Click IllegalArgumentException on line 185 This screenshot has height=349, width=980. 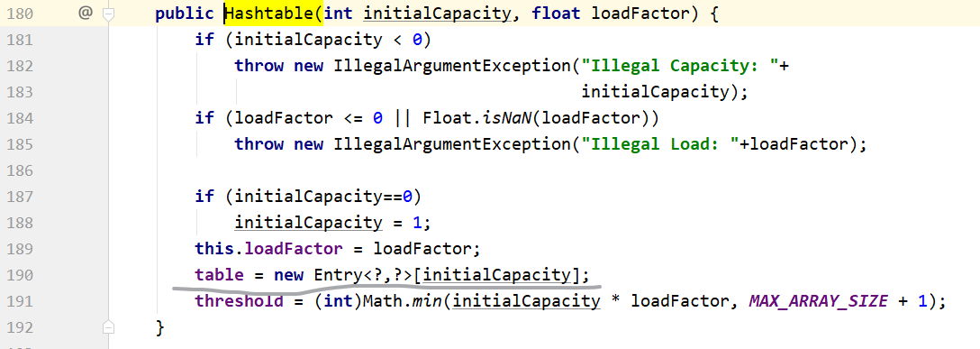pos(452,144)
